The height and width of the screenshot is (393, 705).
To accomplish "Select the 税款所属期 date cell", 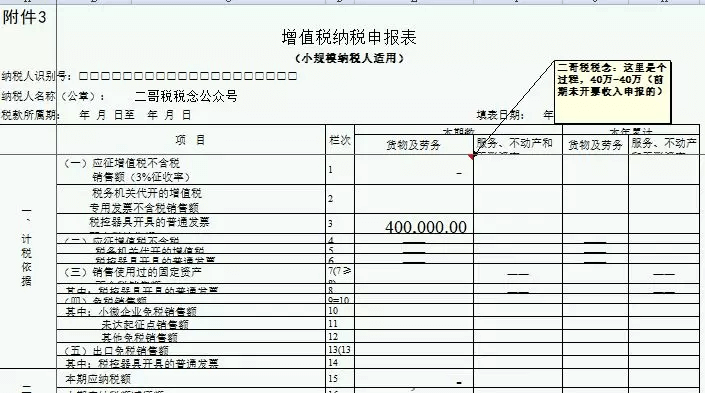I will [135, 115].
